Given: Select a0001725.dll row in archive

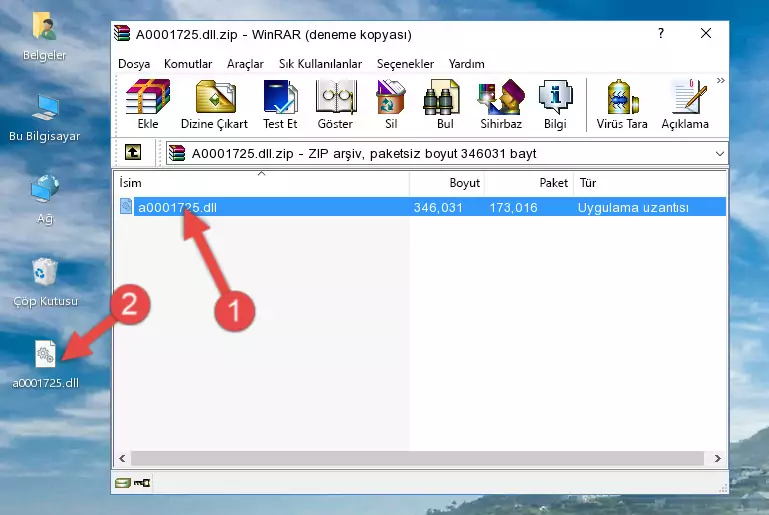Looking at the screenshot, I should tap(422, 207).
